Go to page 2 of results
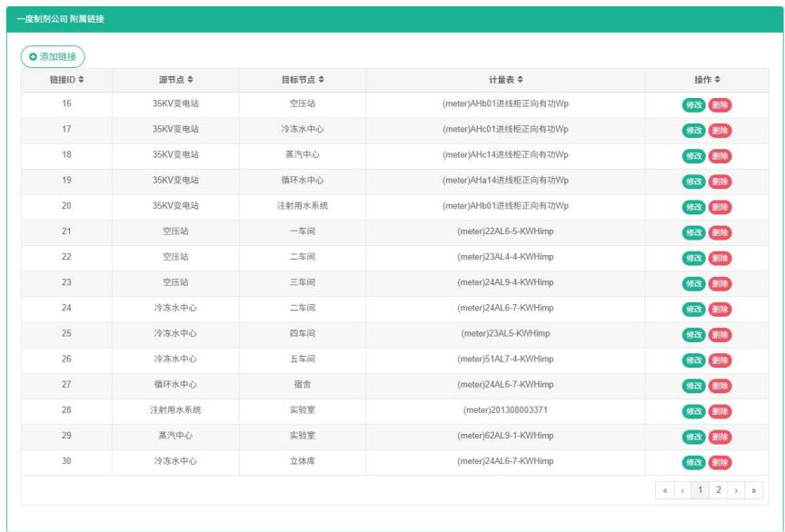785x532 pixels. tap(718, 490)
